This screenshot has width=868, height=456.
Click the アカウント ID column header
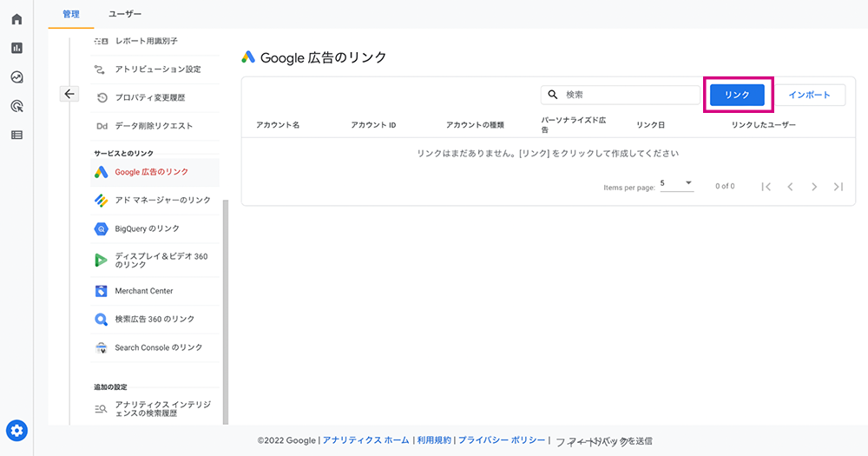tap(373, 125)
